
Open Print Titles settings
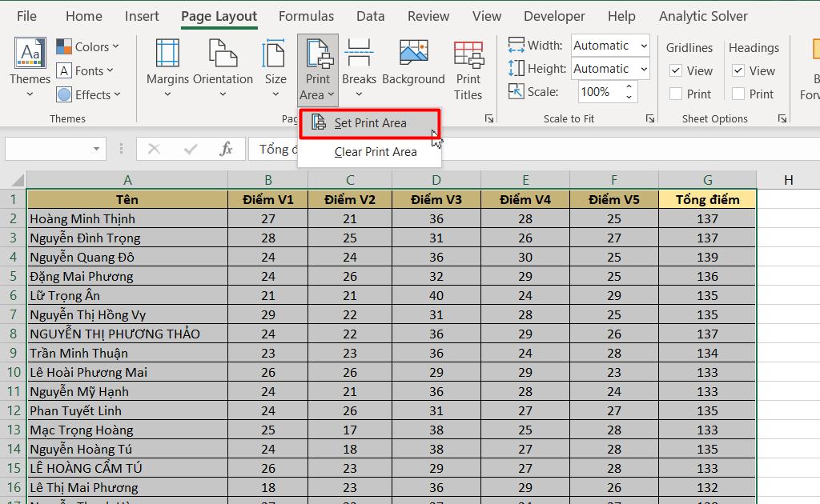point(468,56)
